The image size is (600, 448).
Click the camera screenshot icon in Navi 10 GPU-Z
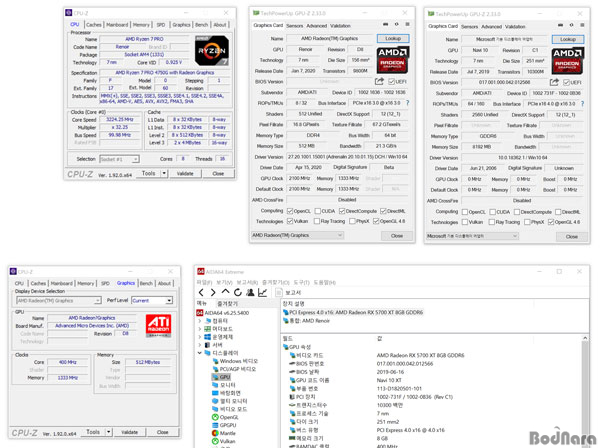(560, 25)
